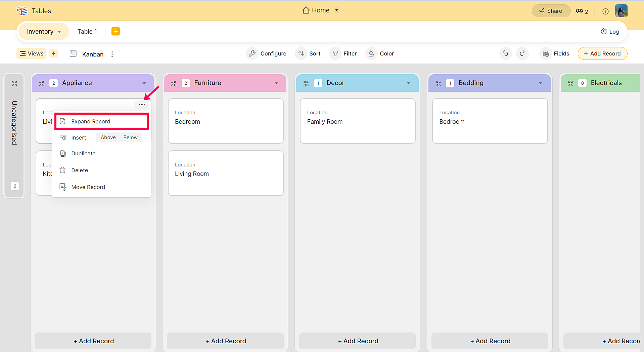Add a new table with the plus icon
Screen dimensions: 644x352
click(x=116, y=31)
